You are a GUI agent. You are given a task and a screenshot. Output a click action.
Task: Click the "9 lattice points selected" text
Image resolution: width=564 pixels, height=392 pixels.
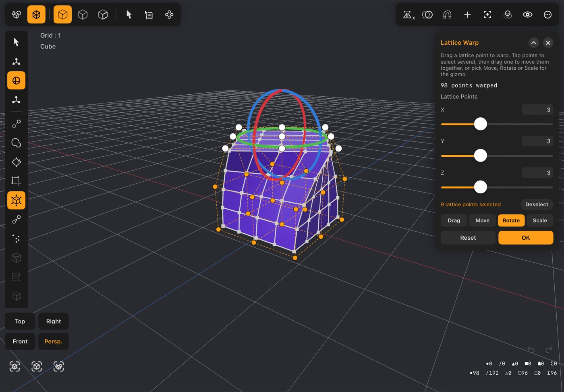coord(471,204)
